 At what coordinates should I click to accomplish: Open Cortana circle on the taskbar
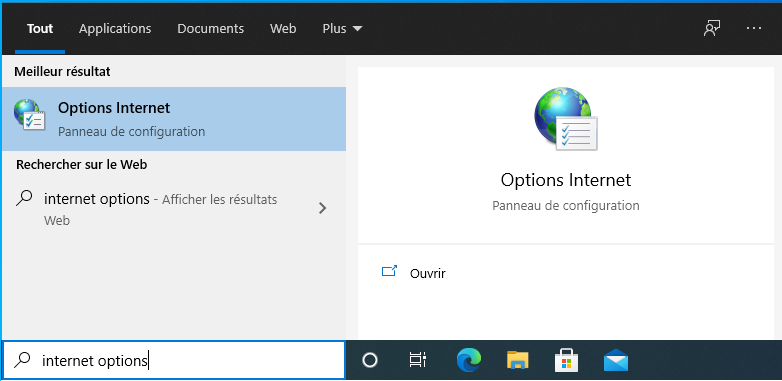(x=370, y=360)
